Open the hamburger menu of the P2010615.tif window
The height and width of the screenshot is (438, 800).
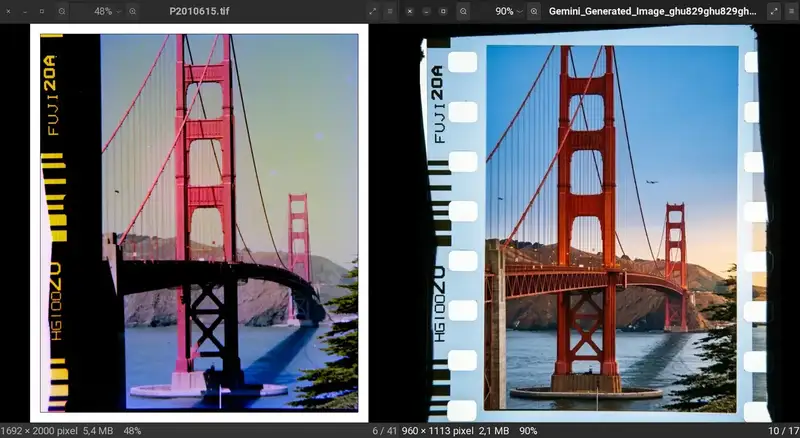[390, 11]
